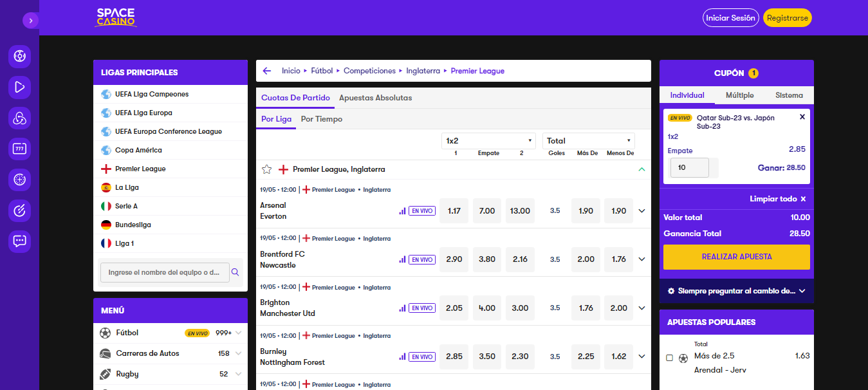View statistics icon for Arsenal vs Everton

pyautogui.click(x=402, y=210)
